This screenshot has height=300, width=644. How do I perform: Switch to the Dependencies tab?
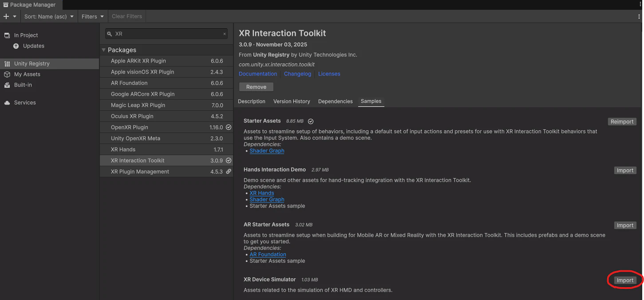[335, 101]
